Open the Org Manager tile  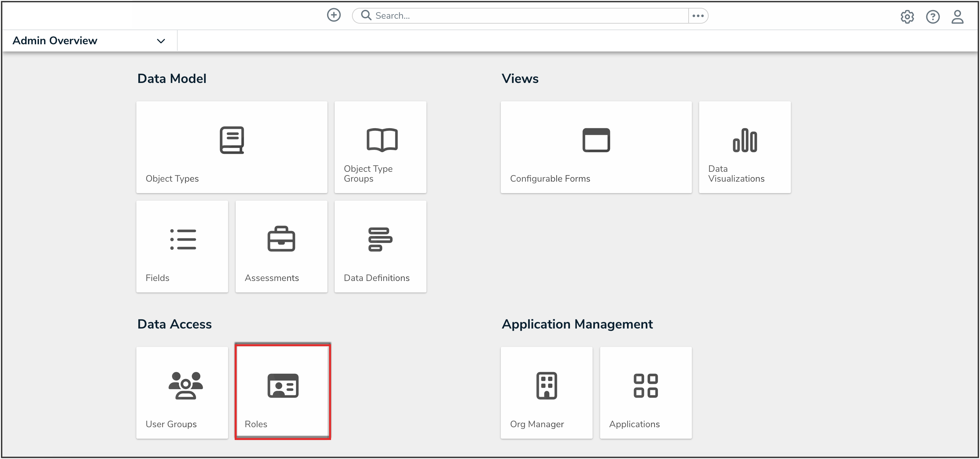click(x=546, y=392)
